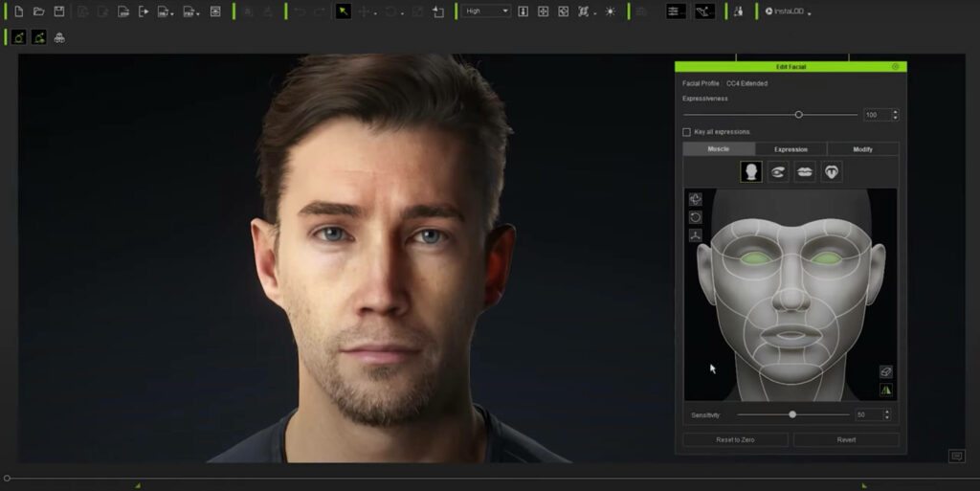Close the Edit Facial panel
This screenshot has height=491, width=980.
coord(895,66)
